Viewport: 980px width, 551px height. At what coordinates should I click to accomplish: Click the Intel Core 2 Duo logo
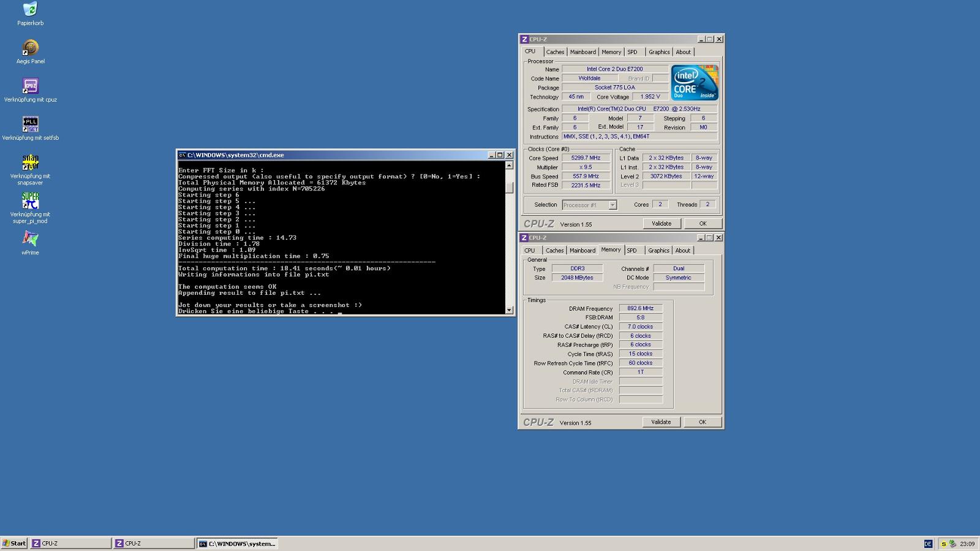(x=695, y=83)
